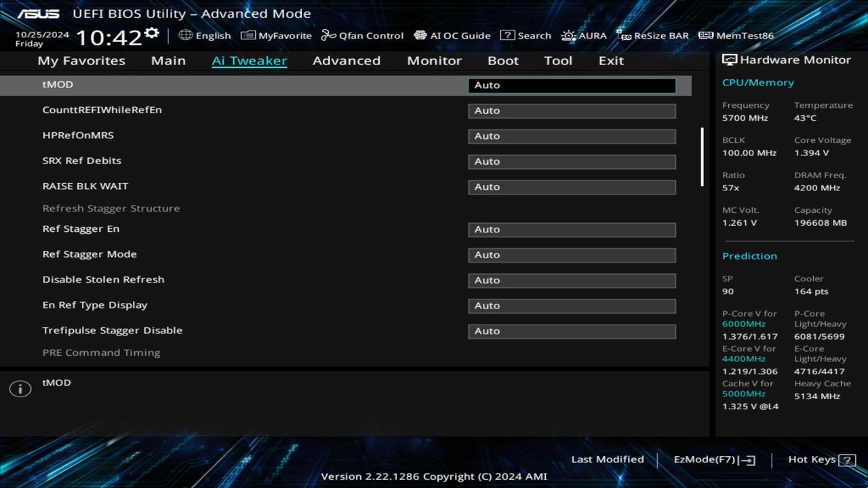Open the AURA lighting settings
This screenshot has width=868, height=488.
click(584, 35)
